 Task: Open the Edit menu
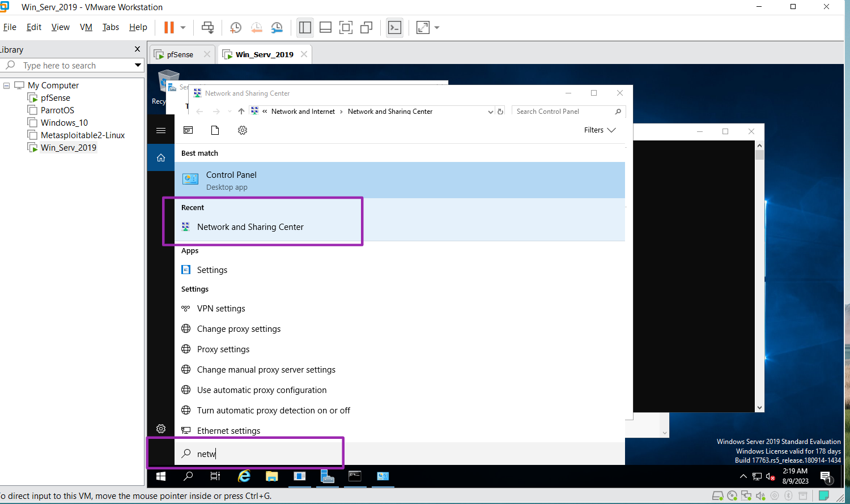(x=34, y=27)
